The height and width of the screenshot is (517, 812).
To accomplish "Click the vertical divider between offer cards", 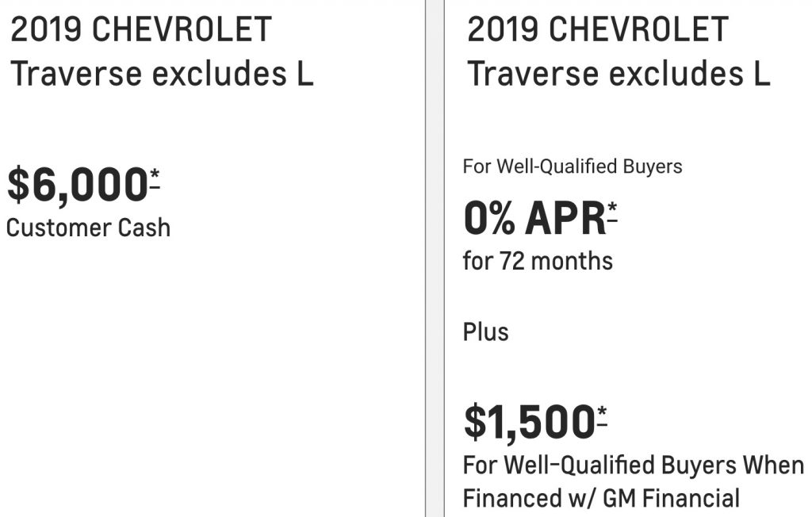I will point(435,258).
